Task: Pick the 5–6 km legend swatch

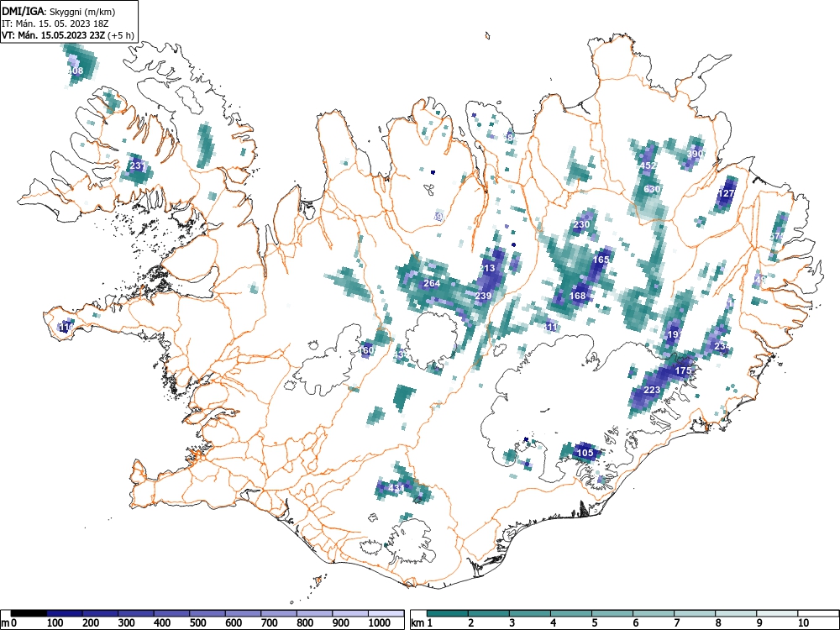Action: [x=612, y=613]
